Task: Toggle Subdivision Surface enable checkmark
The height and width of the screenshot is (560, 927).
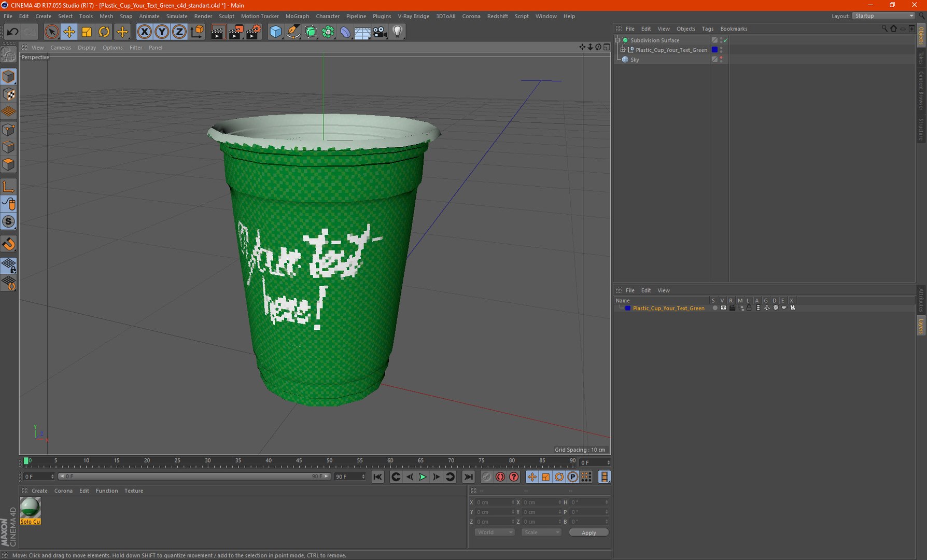Action: tap(726, 40)
